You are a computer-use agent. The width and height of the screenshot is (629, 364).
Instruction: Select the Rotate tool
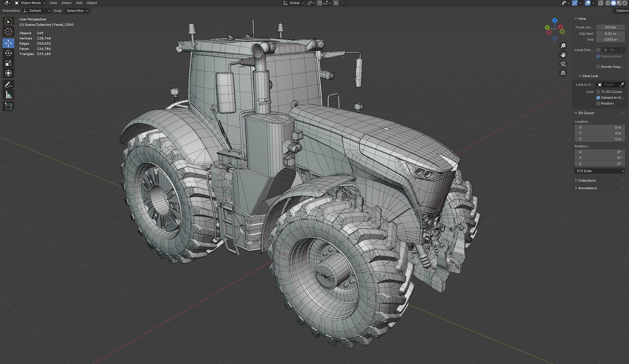(x=8, y=53)
